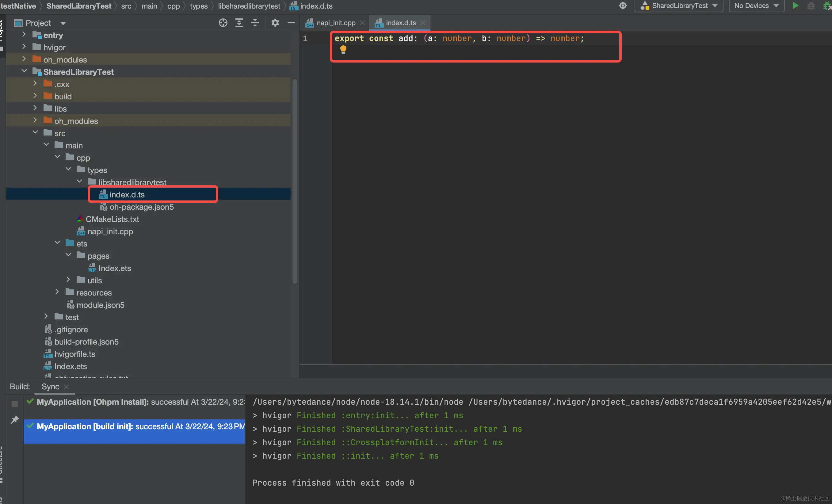The height and width of the screenshot is (504, 832).
Task: Click the yellow lightbulb intention icon
Action: coord(343,50)
